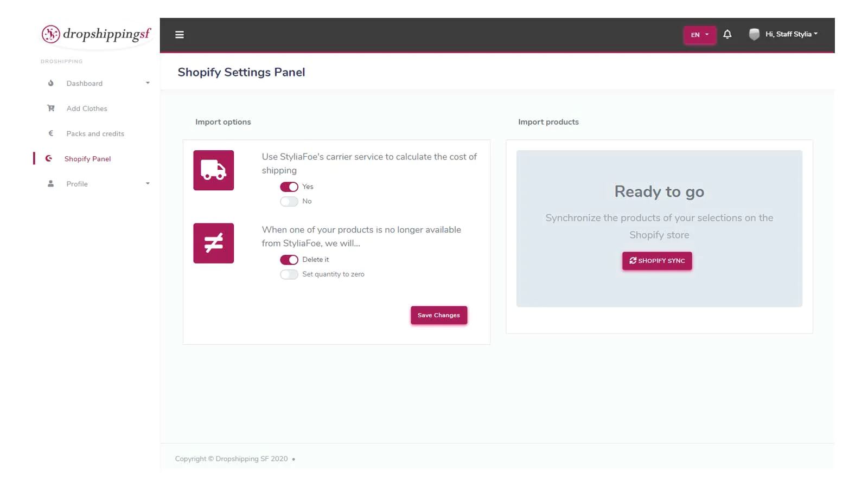
Task: Click the DROSHIPPING sidebar section label
Action: pos(62,61)
